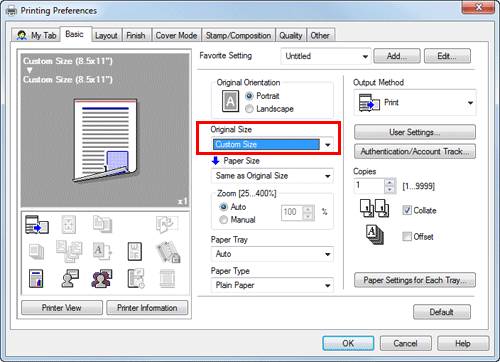This screenshot has height=362, width=500.
Task: Click the color chart document status icon
Action: 36,279
